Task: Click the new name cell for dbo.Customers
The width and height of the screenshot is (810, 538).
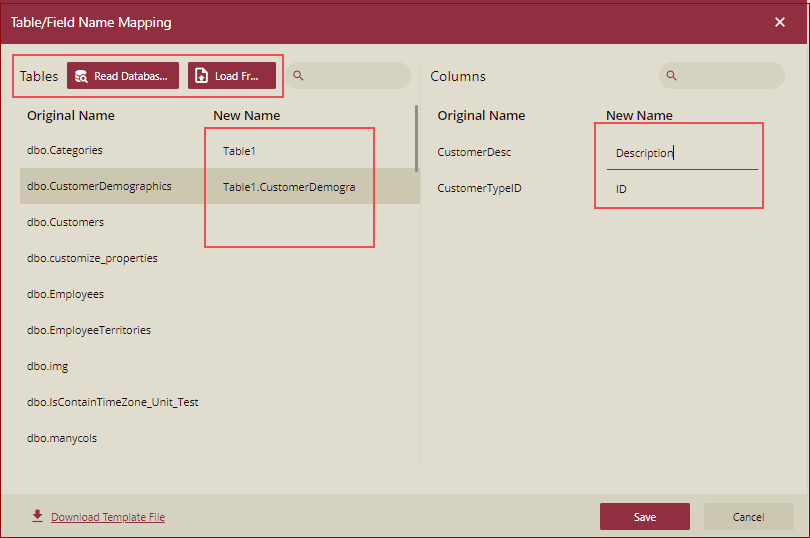Action: tap(289, 222)
